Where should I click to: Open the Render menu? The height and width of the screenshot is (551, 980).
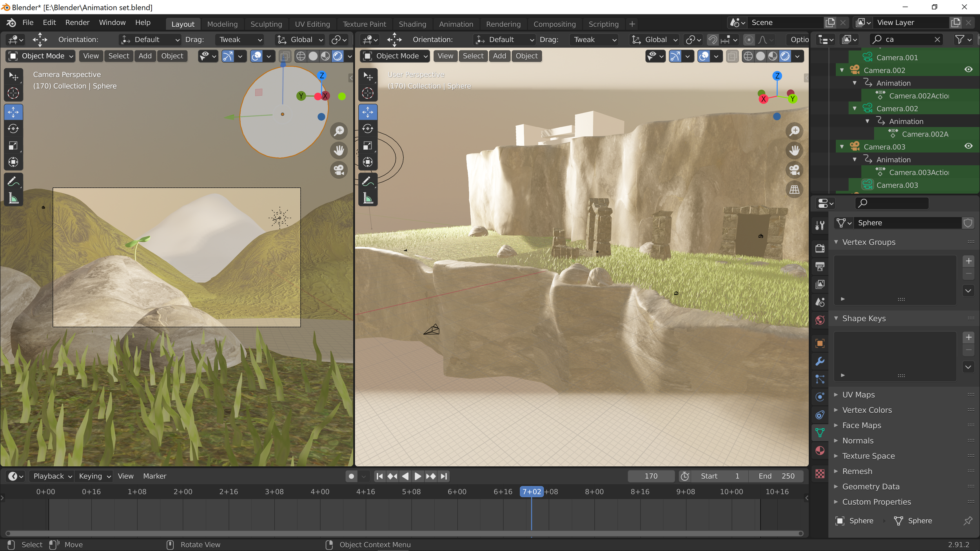(x=77, y=22)
